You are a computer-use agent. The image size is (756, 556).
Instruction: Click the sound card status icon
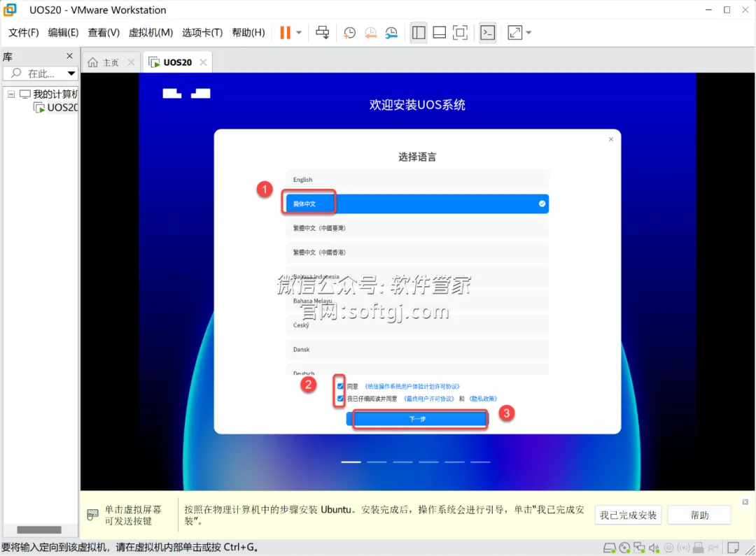pyautogui.click(x=654, y=548)
